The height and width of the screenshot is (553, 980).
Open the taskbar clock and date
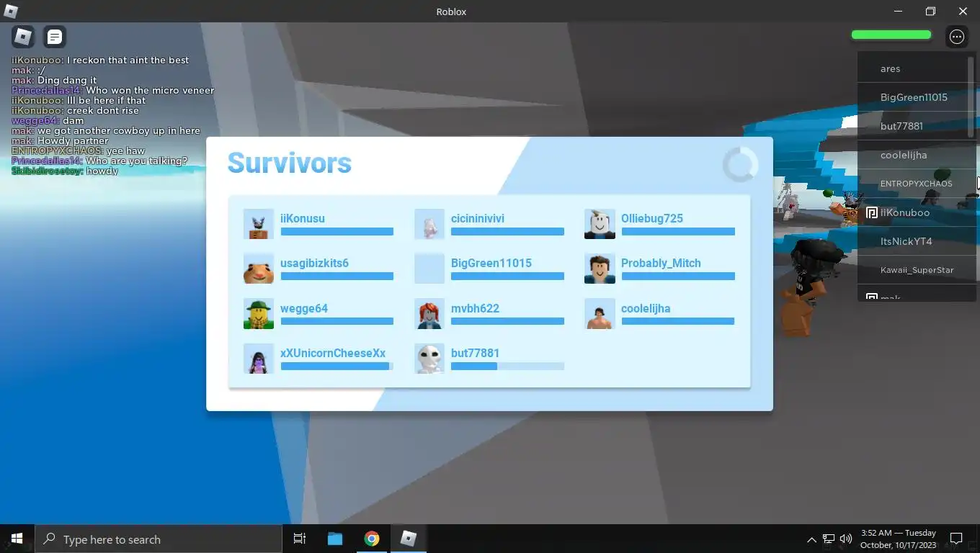pyautogui.click(x=898, y=539)
